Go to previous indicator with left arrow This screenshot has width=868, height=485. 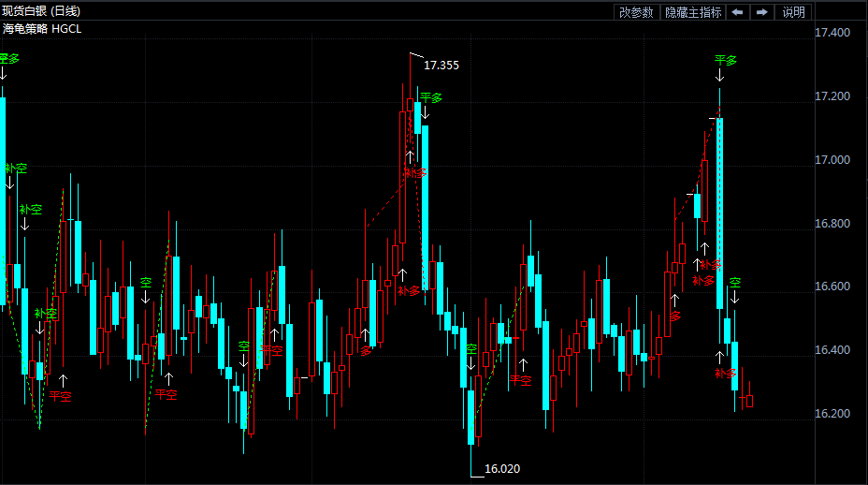(x=737, y=12)
